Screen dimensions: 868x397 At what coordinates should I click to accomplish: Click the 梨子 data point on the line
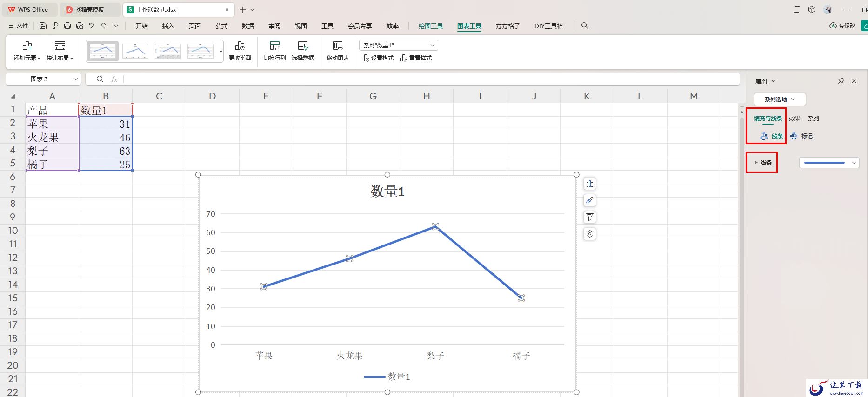click(435, 226)
